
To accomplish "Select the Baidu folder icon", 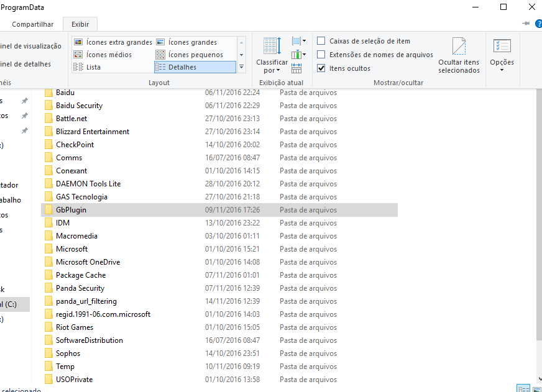I will [x=48, y=93].
